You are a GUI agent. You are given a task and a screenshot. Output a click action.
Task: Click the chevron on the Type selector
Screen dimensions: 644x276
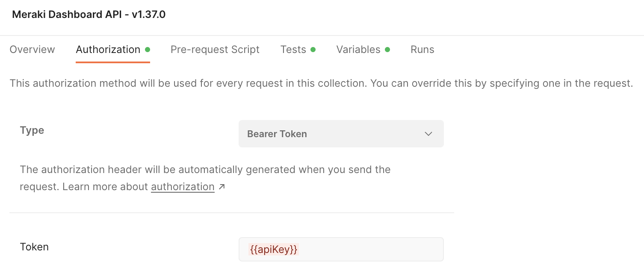(x=428, y=134)
